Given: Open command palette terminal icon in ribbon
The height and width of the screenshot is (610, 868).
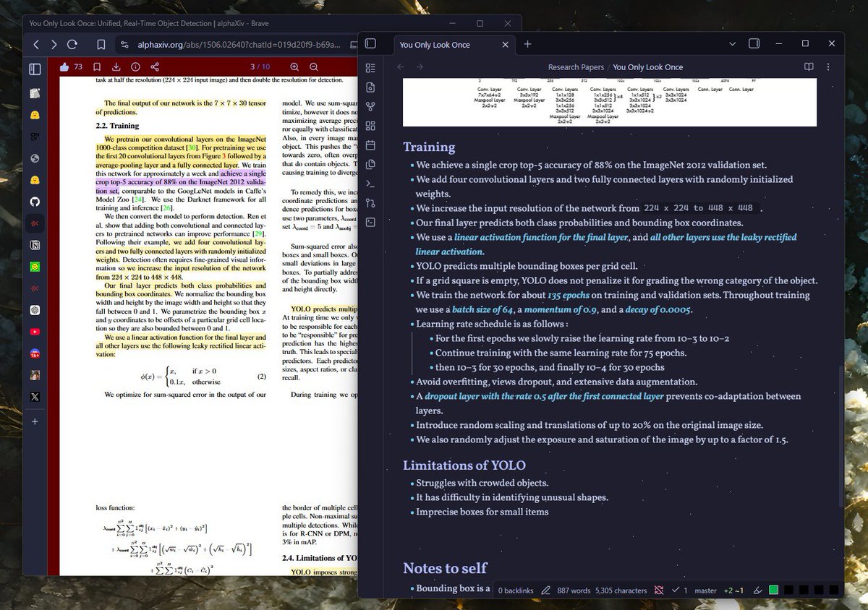Looking at the screenshot, I should point(370,184).
